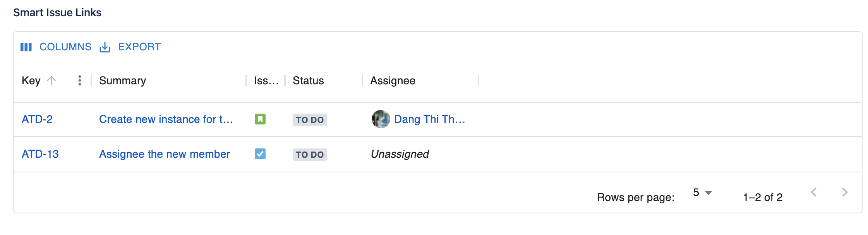Click the Columns grid icon
This screenshot has height=235, width=868.
coord(26,47)
